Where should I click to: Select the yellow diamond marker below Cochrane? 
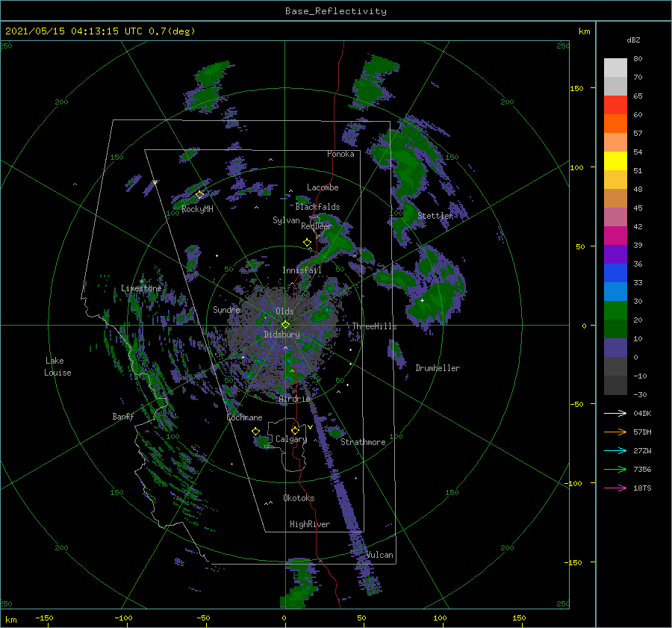pos(255,432)
